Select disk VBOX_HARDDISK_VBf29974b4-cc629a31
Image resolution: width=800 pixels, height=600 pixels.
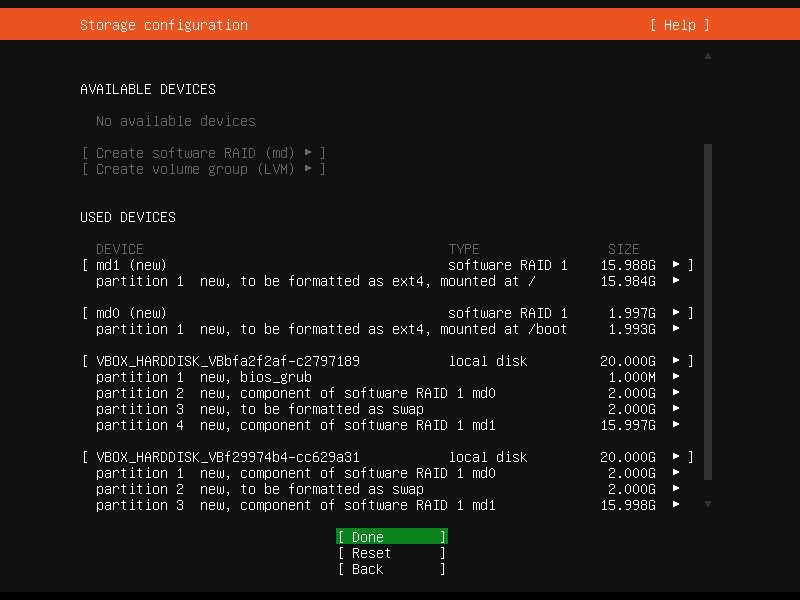click(228, 457)
